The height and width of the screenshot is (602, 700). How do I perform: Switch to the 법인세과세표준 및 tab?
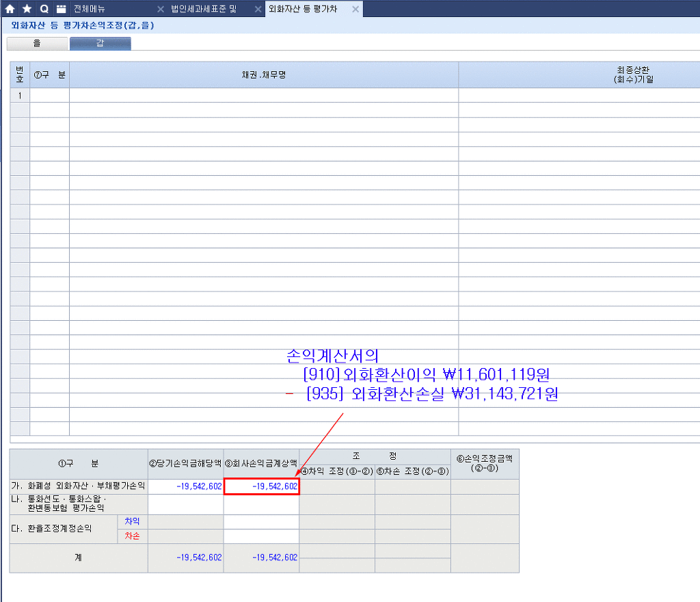(x=204, y=9)
